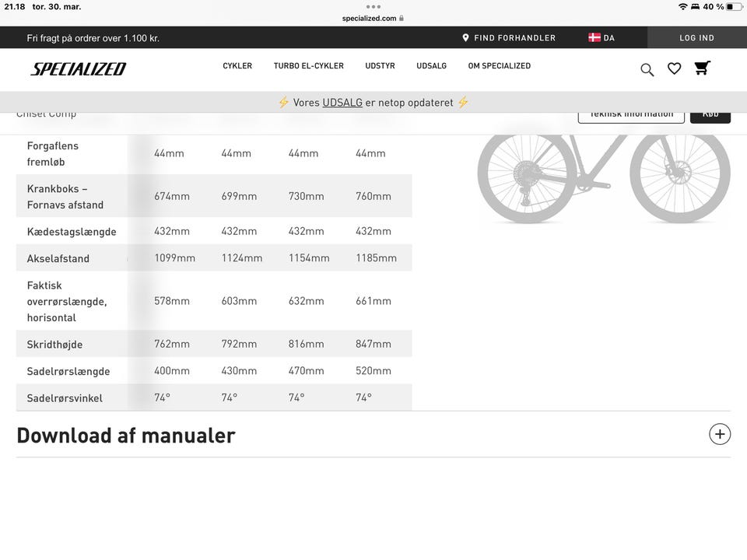Open the TURBO EL-CYKLER menu
Image resolution: width=747 pixels, height=560 pixels.
[309, 65]
